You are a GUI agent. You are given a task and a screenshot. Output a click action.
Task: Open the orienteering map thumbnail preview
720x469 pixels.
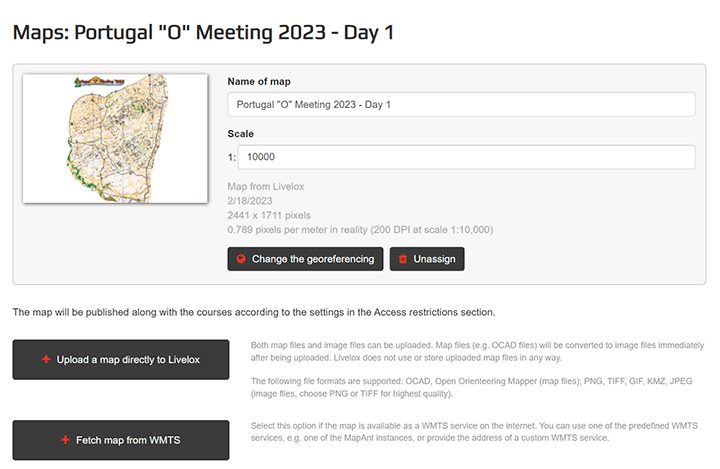(x=115, y=138)
